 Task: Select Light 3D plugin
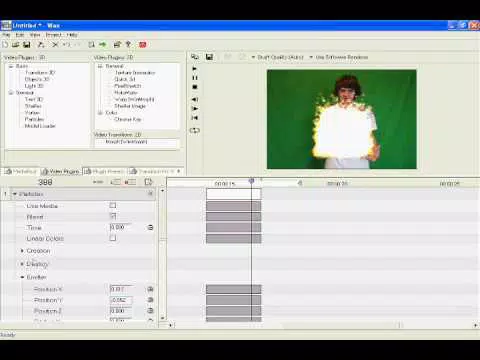click(34, 86)
